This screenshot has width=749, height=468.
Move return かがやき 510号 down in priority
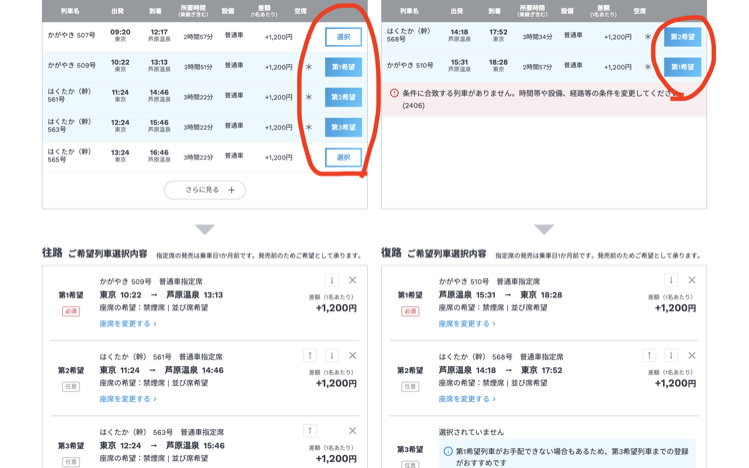point(671,281)
